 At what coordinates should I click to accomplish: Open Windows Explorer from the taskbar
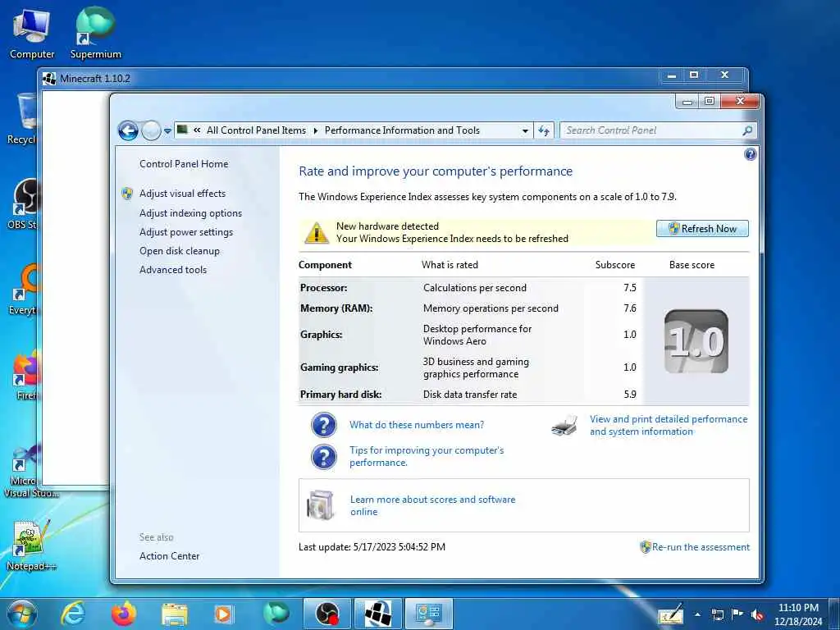[175, 614]
